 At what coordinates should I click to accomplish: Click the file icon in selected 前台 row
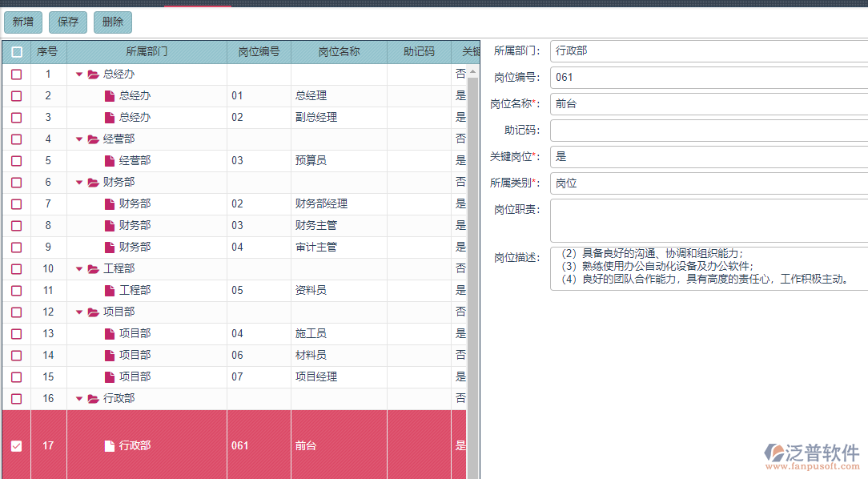point(110,446)
